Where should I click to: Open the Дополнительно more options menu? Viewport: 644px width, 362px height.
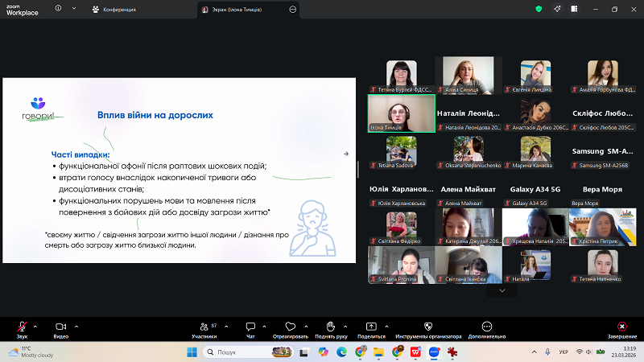point(486,327)
